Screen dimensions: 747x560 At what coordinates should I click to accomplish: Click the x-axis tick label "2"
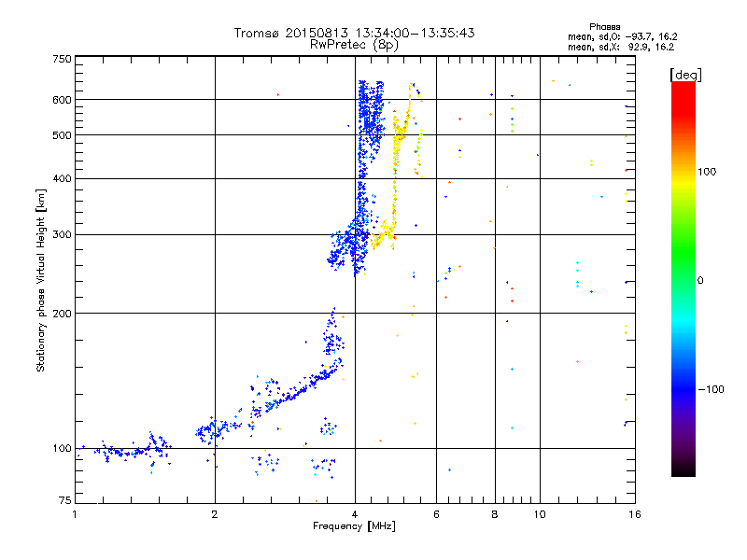(x=215, y=514)
